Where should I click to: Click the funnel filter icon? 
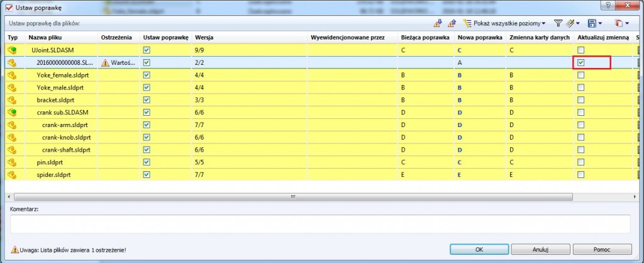(x=558, y=23)
